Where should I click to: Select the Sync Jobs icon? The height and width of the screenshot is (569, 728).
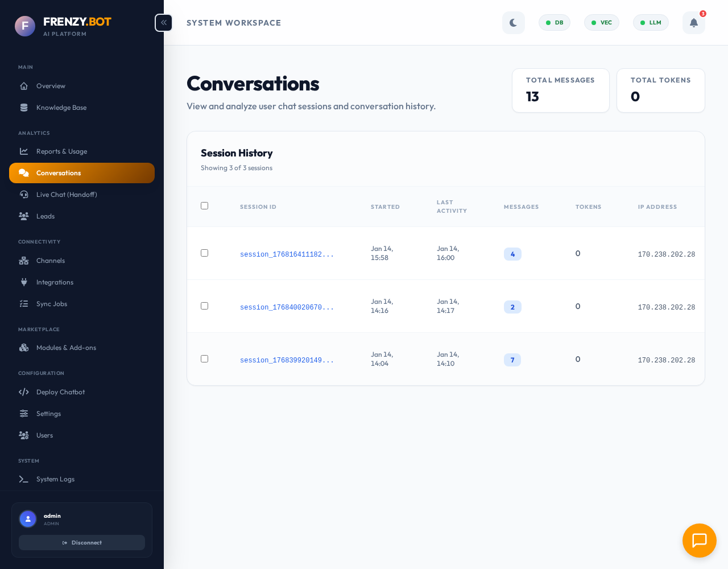[23, 304]
